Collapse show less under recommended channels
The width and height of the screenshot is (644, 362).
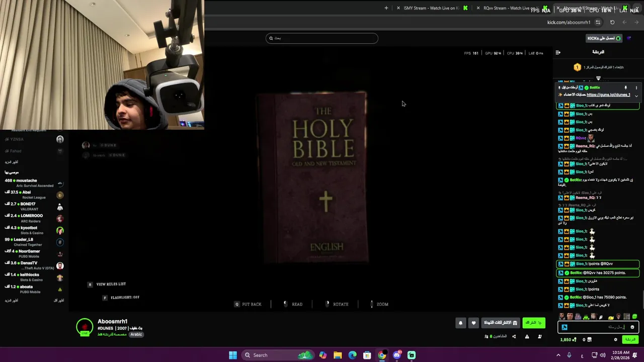coord(59,300)
